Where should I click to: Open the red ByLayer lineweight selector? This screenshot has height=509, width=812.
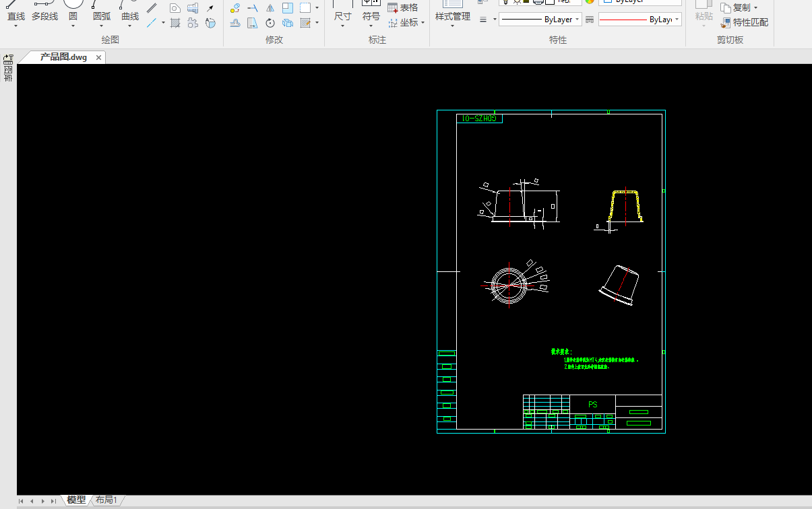click(639, 20)
